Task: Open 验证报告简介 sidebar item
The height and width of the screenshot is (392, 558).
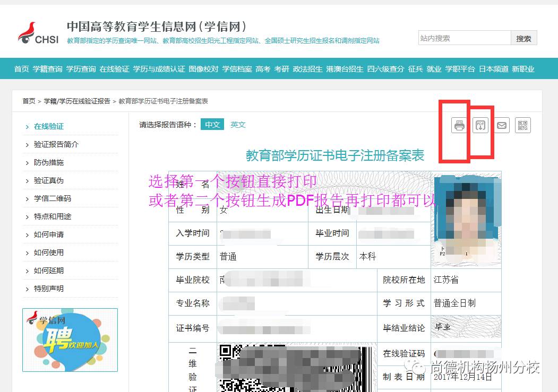Action: (x=56, y=145)
